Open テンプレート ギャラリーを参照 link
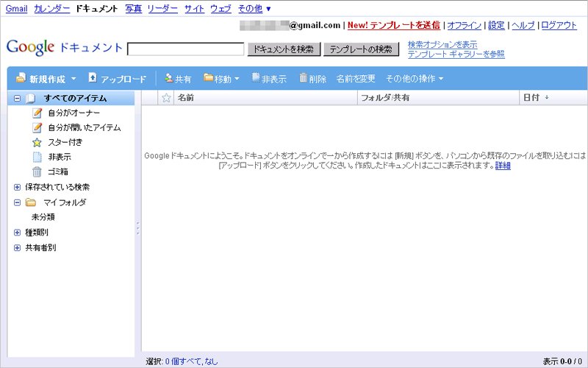Image resolution: width=588 pixels, height=368 pixels. coord(456,54)
